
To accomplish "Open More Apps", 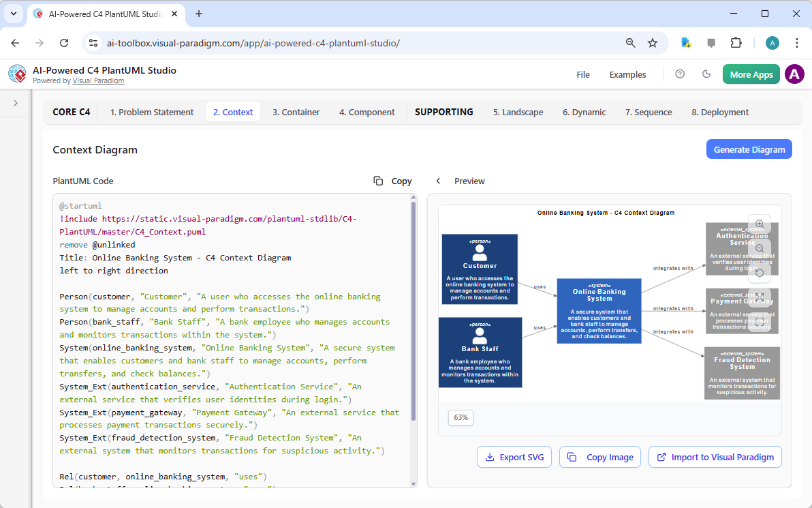I will (751, 74).
